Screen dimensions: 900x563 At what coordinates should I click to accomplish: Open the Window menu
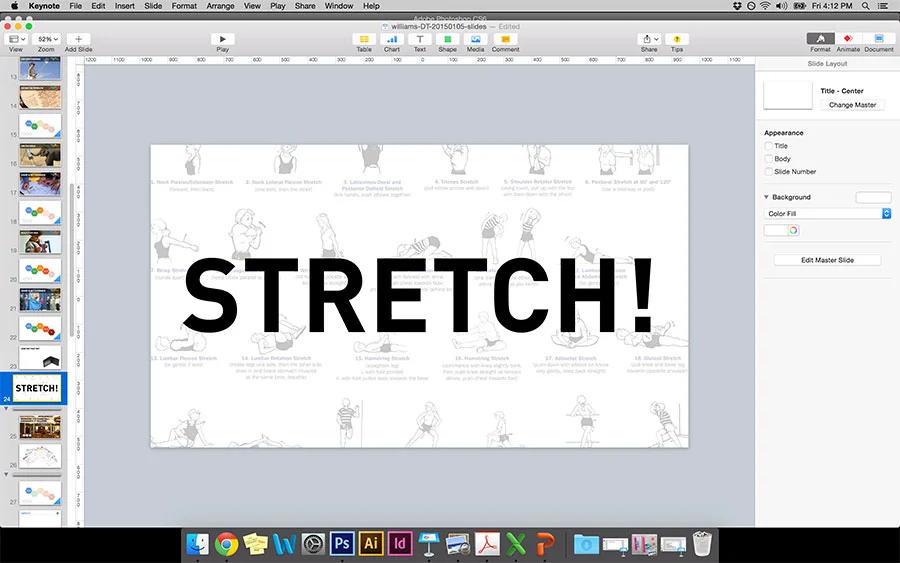(x=339, y=6)
